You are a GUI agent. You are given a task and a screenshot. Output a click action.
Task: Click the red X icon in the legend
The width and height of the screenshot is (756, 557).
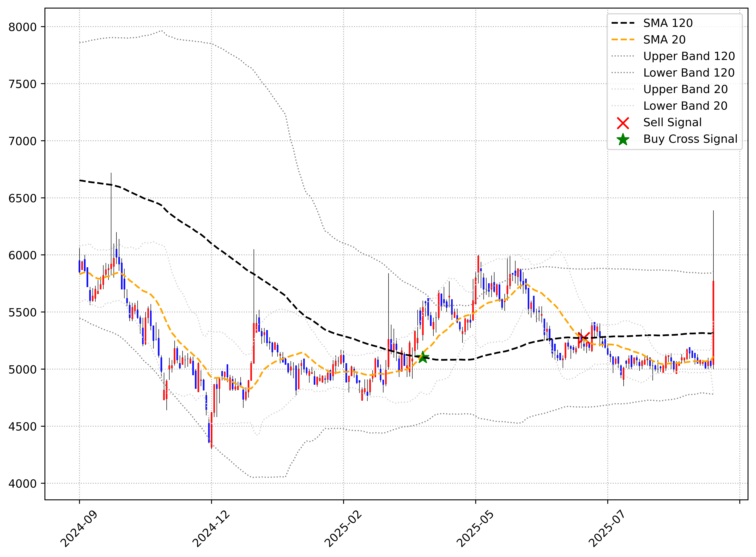coord(623,123)
